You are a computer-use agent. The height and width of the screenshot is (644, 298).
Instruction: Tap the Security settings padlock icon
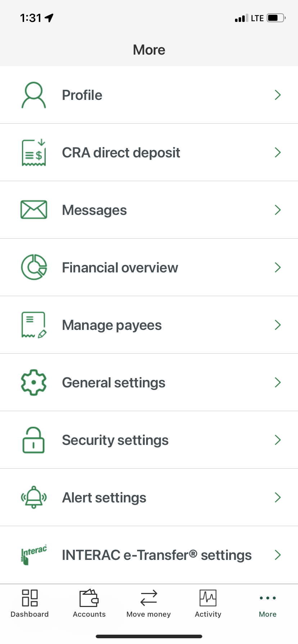(34, 440)
